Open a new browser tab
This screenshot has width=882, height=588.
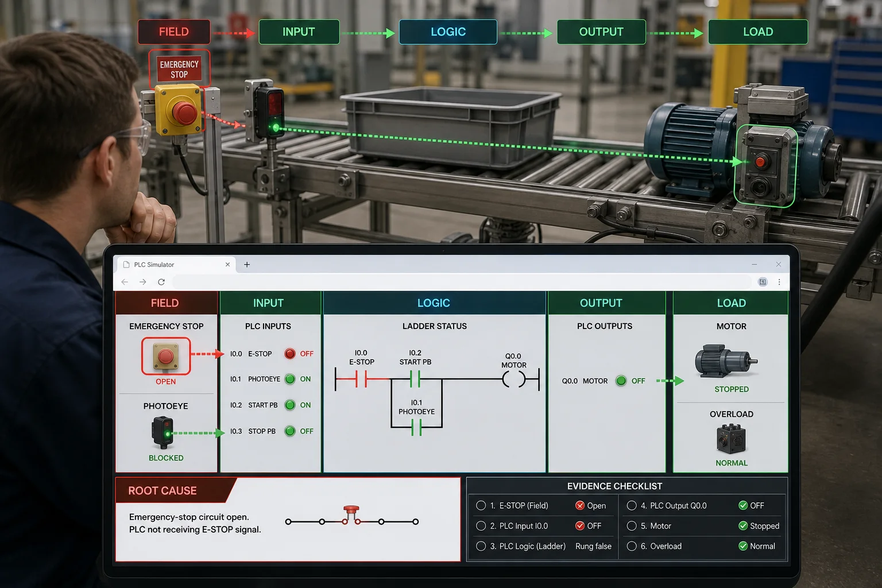(247, 265)
